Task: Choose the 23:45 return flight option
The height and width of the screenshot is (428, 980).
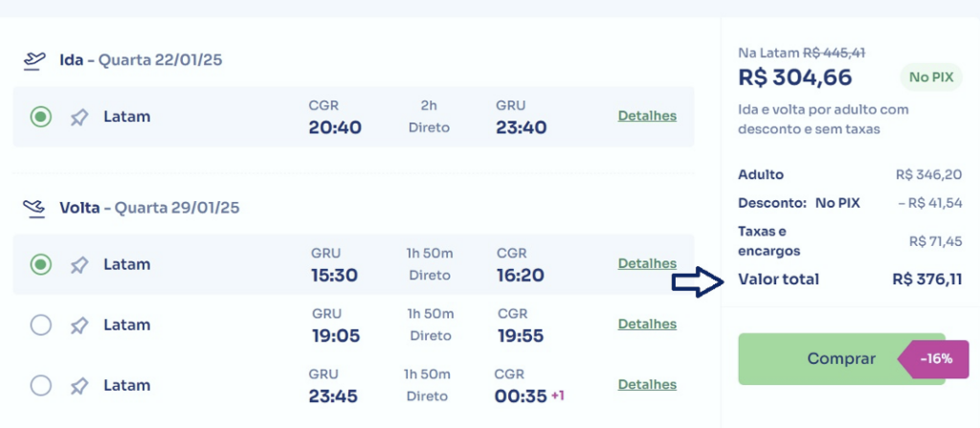Action: click(40, 386)
